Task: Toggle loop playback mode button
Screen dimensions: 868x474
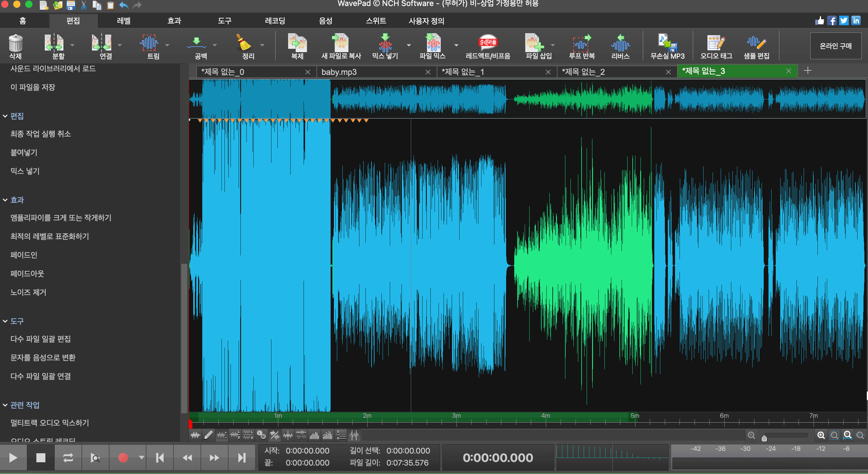Action: 68,457
